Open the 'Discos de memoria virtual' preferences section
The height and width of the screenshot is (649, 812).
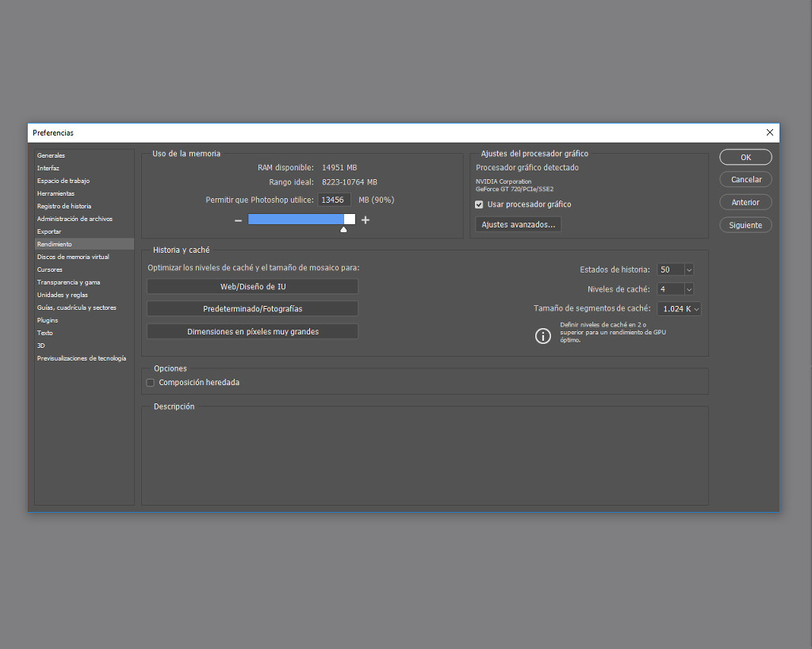click(x=73, y=256)
